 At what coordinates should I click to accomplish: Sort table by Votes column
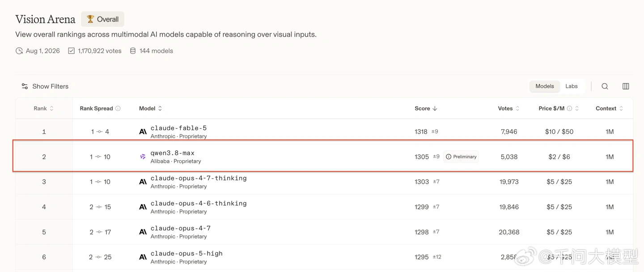point(508,108)
